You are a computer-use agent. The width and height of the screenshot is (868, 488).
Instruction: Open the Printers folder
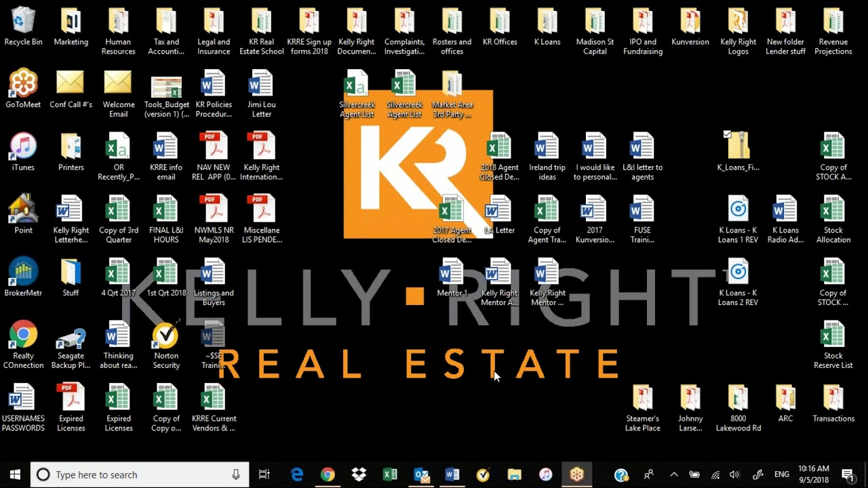[x=71, y=152]
